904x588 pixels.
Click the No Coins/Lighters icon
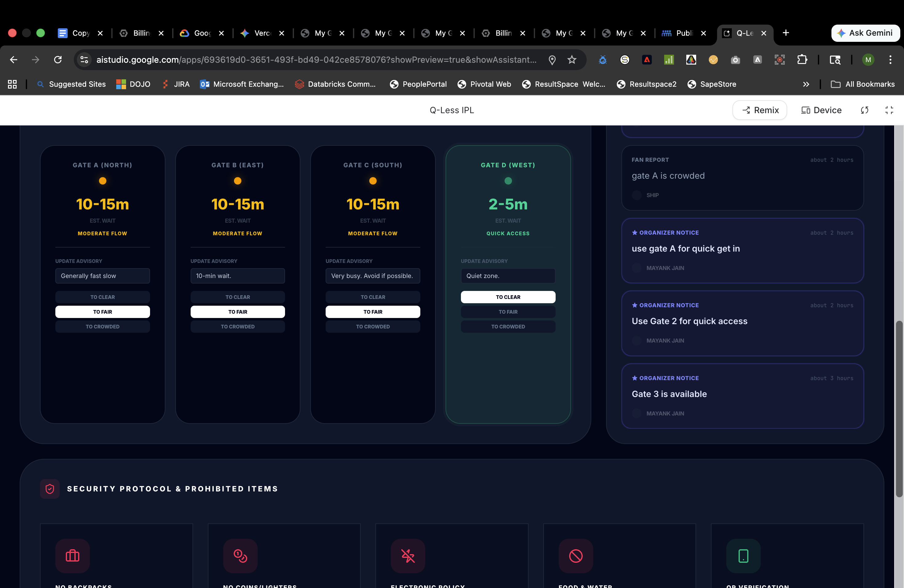[240, 556]
